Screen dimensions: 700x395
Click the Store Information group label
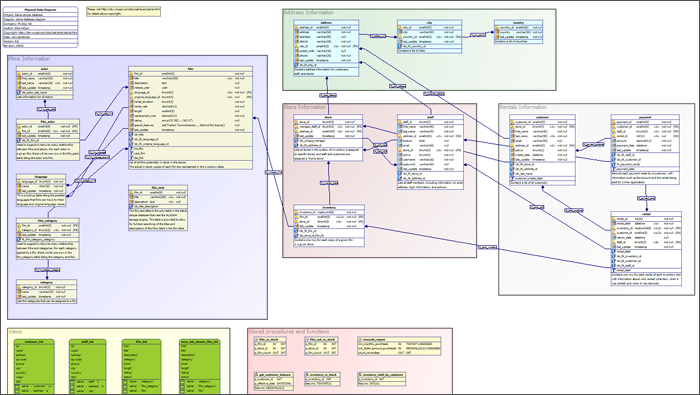pyautogui.click(x=305, y=107)
